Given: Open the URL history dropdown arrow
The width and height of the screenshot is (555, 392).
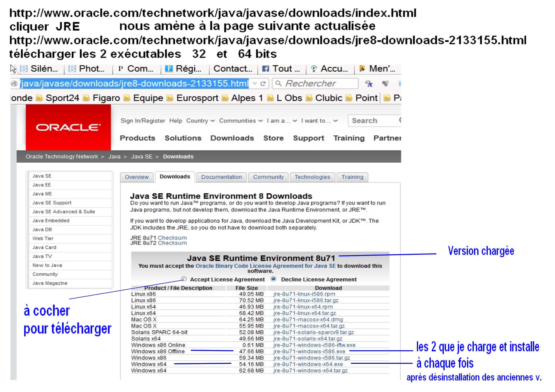Looking at the screenshot, I should tap(255, 84).
